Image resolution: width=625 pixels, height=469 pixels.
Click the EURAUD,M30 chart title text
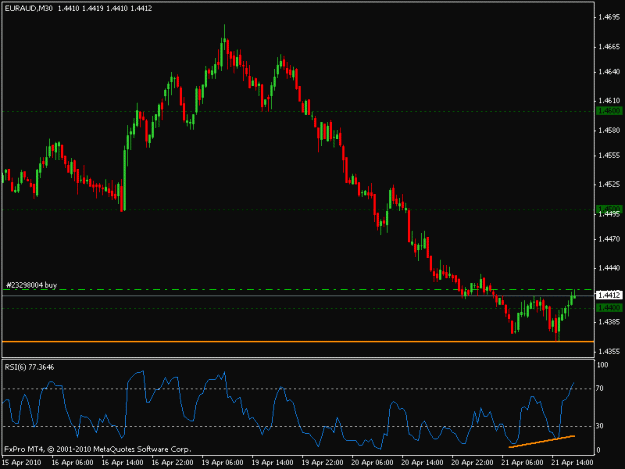28,8
